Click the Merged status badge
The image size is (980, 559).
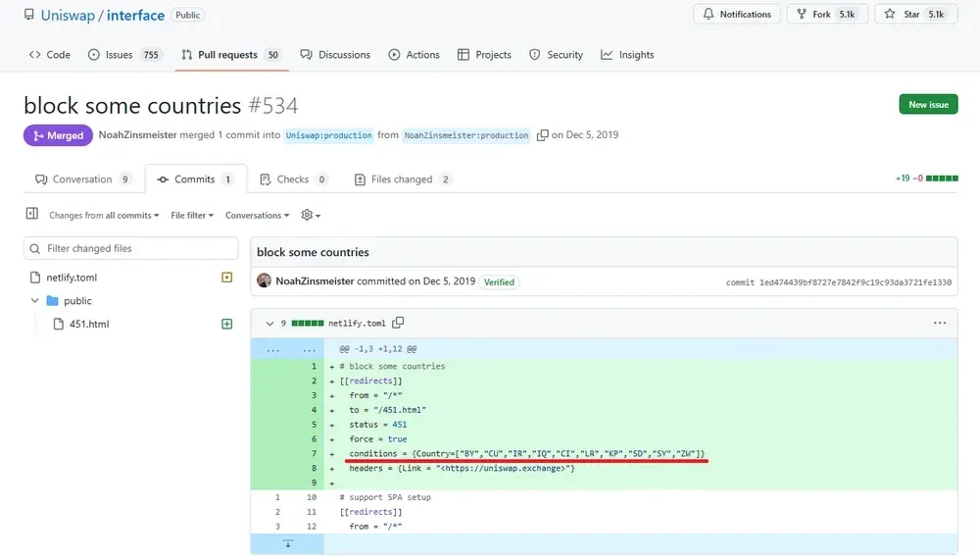pos(58,135)
